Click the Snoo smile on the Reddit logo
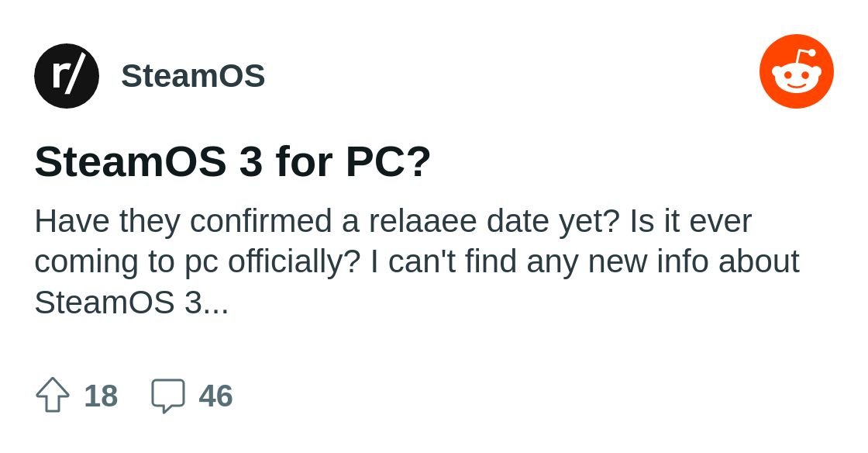This screenshot has width=868, height=453. [x=797, y=85]
